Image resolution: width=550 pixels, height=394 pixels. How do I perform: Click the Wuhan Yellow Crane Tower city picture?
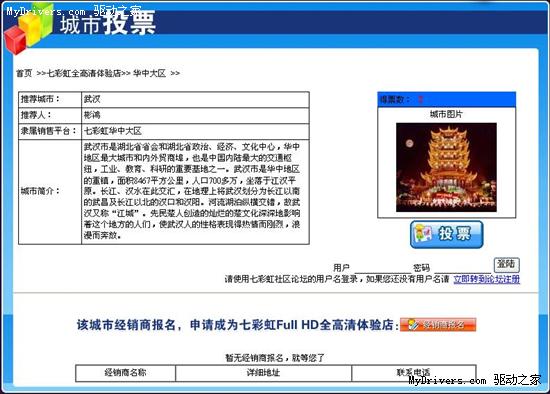(446, 167)
